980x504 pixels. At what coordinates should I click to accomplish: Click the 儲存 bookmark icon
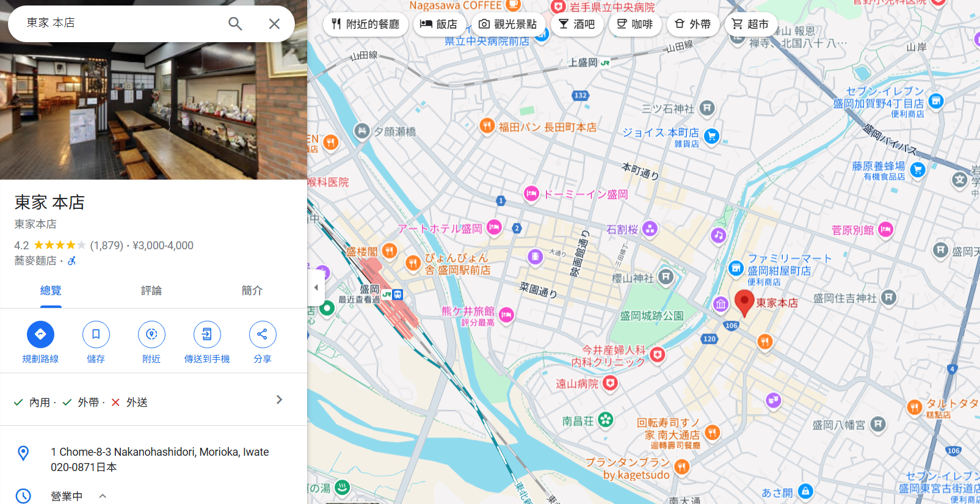[96, 334]
